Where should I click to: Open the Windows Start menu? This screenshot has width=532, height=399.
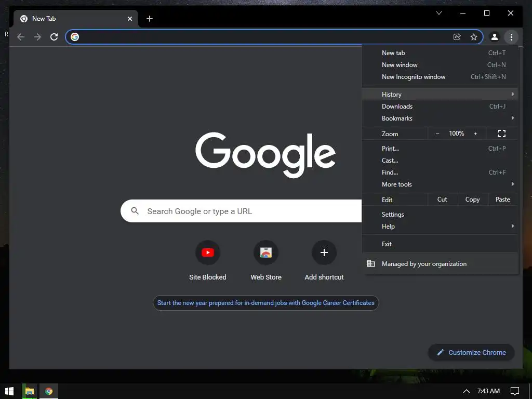tap(9, 391)
